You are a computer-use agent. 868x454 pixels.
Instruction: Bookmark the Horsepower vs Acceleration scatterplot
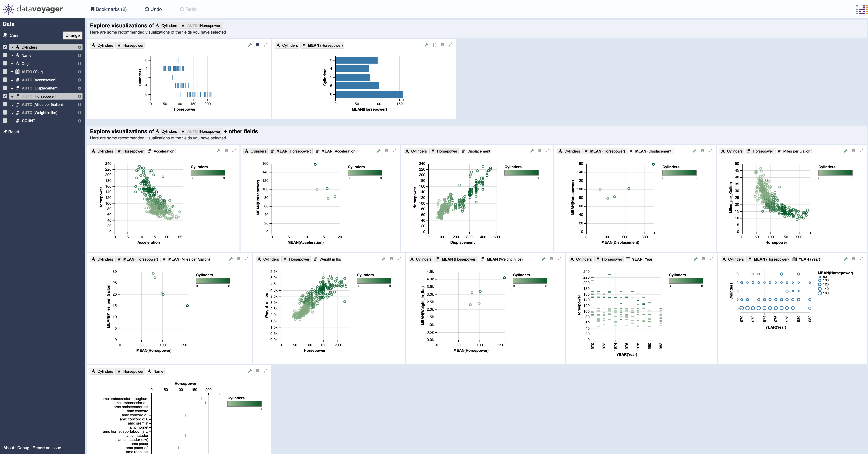click(x=226, y=150)
